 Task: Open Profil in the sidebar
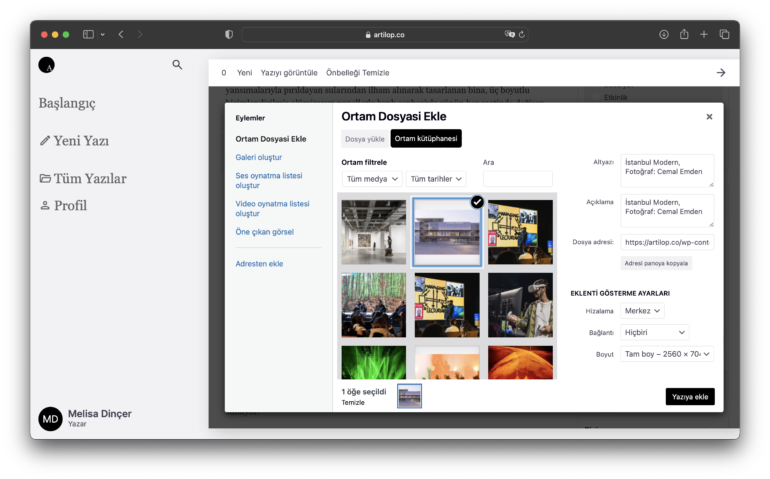coord(63,205)
